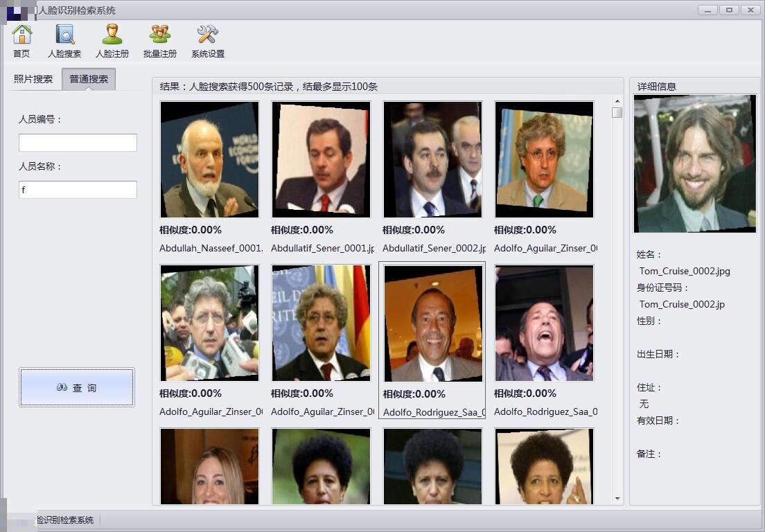The width and height of the screenshot is (765, 532).
Task: Click the Tom_Cruise_0002 detail photo
Action: [695, 164]
